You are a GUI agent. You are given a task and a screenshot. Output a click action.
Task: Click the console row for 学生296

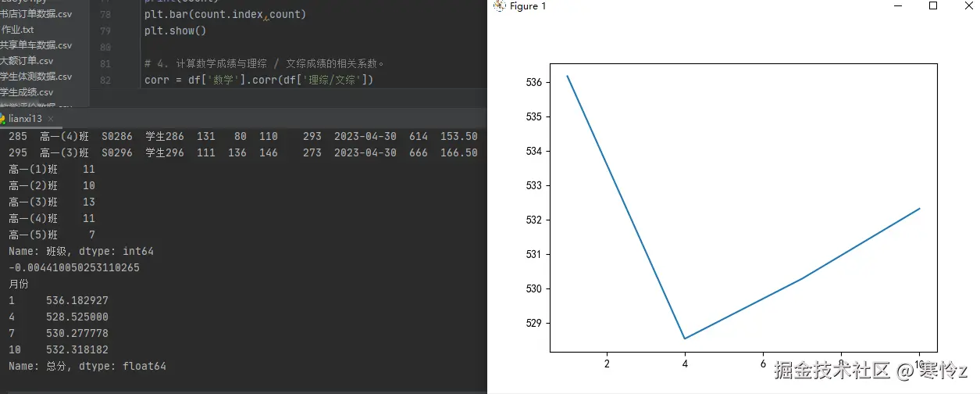(243, 152)
